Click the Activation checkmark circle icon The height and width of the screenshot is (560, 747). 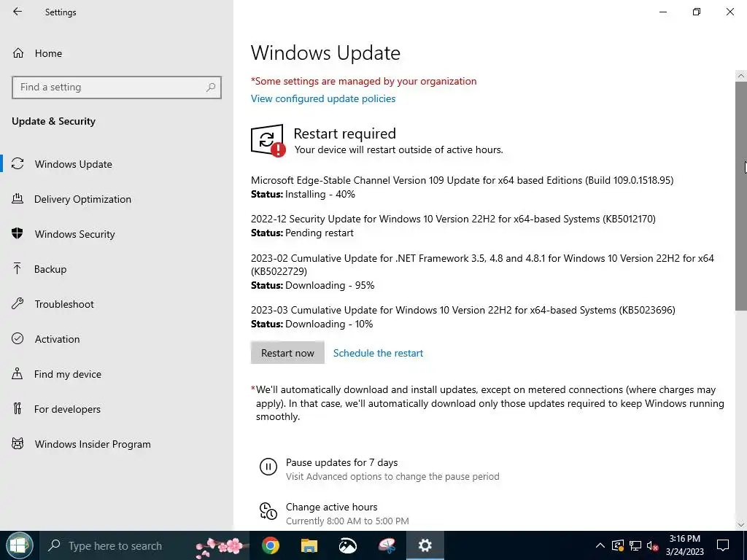coord(18,338)
